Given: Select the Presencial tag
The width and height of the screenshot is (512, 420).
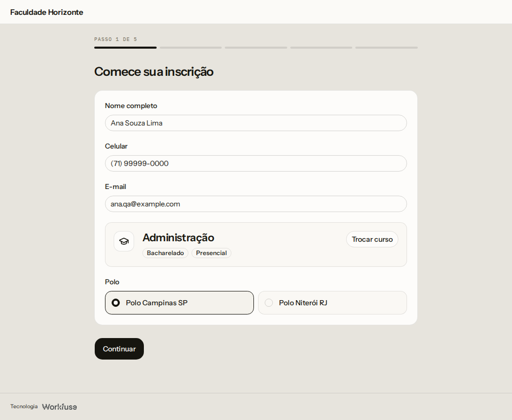Looking at the screenshot, I should [x=211, y=253].
